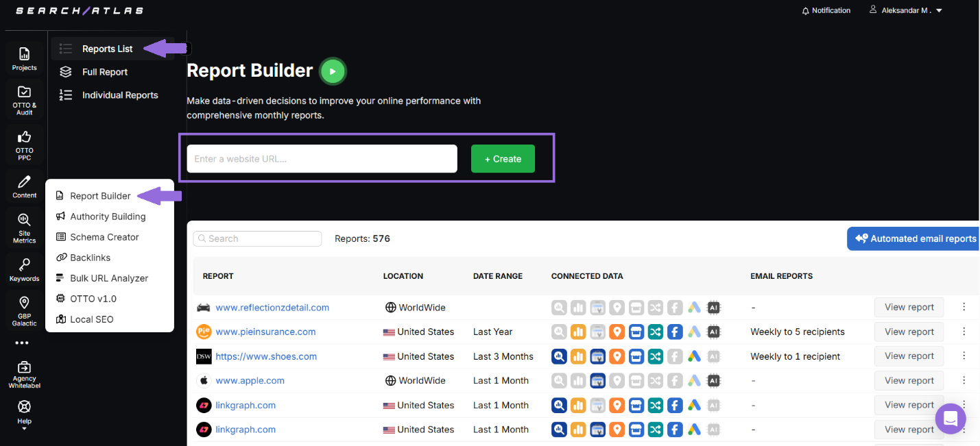Expand the Help arrow in sidebar
The image size is (980, 446).
coord(24,429)
